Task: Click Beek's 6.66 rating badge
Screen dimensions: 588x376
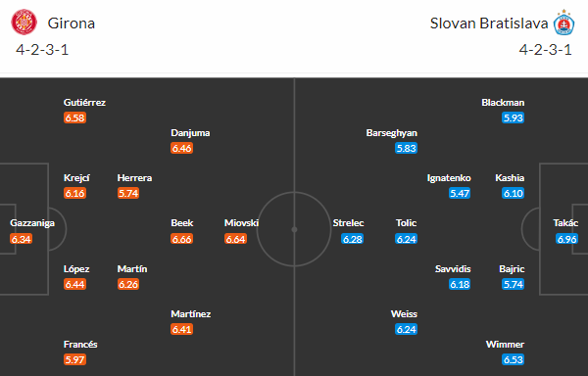Action: (182, 239)
